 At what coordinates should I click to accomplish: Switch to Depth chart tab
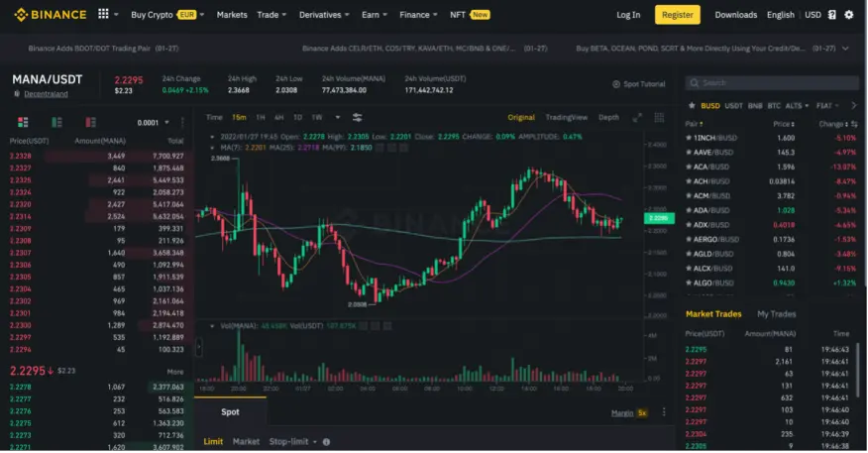click(608, 117)
